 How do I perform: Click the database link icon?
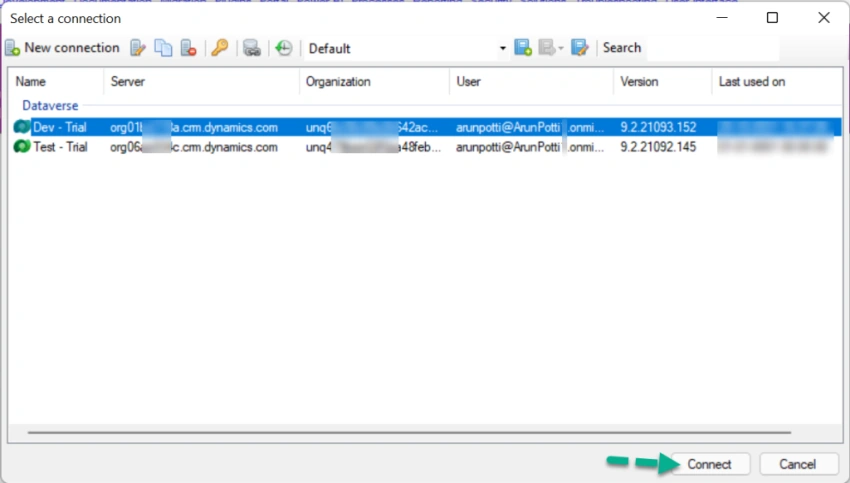pos(252,48)
